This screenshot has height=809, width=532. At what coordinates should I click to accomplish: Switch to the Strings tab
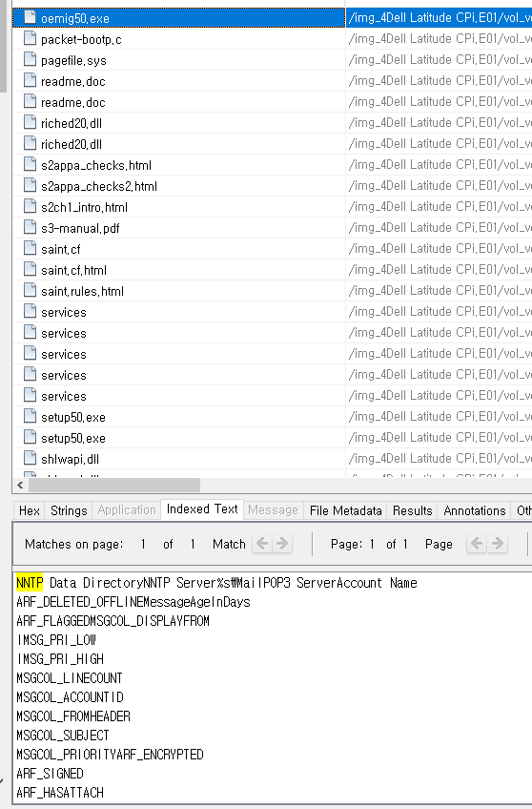pyautogui.click(x=69, y=510)
